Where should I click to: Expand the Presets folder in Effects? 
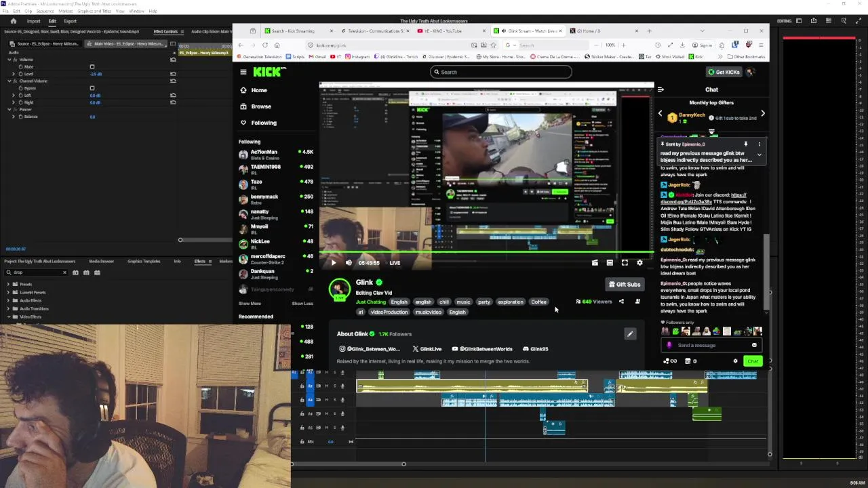(8, 284)
